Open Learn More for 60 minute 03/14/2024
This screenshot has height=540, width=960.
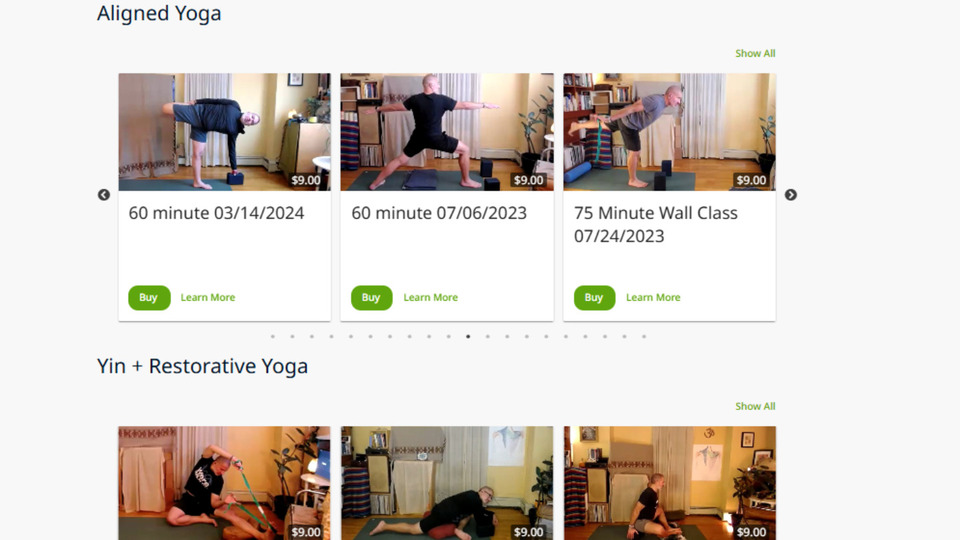(208, 298)
